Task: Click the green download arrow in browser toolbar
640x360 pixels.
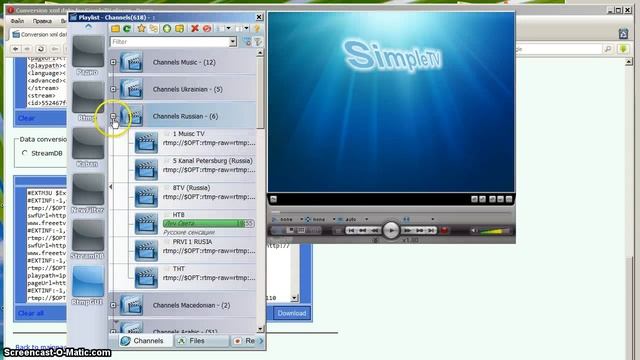Action: point(623,49)
